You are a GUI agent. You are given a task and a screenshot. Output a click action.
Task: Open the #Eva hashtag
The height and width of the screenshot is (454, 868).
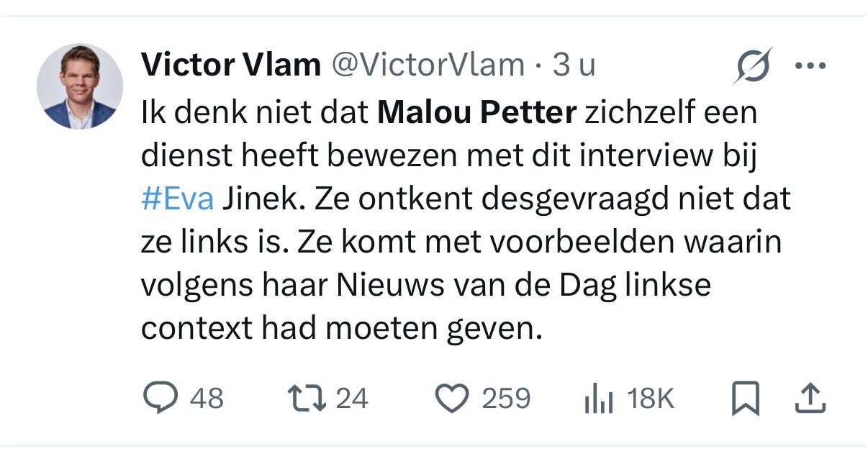(177, 199)
